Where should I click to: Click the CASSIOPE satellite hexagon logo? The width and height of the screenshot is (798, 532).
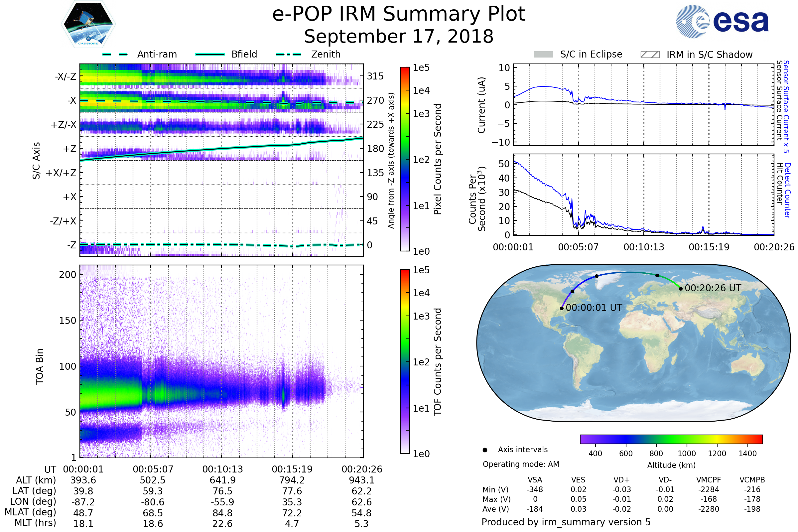(x=88, y=24)
